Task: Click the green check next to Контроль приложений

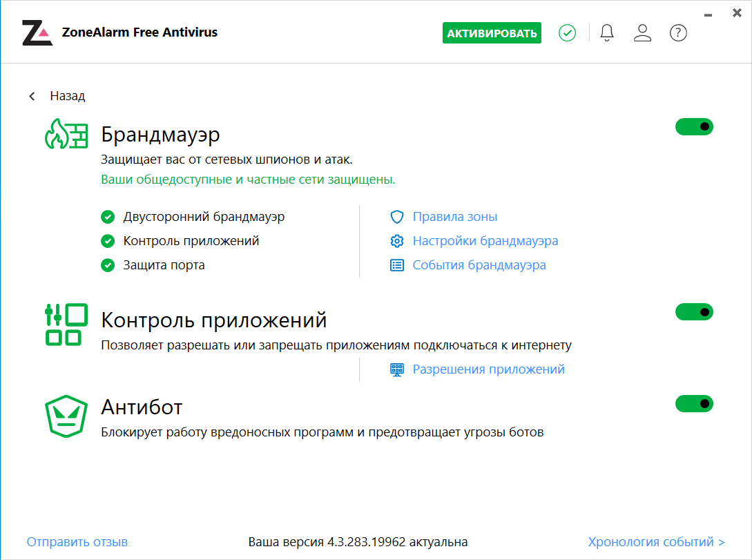Action: 108,241
